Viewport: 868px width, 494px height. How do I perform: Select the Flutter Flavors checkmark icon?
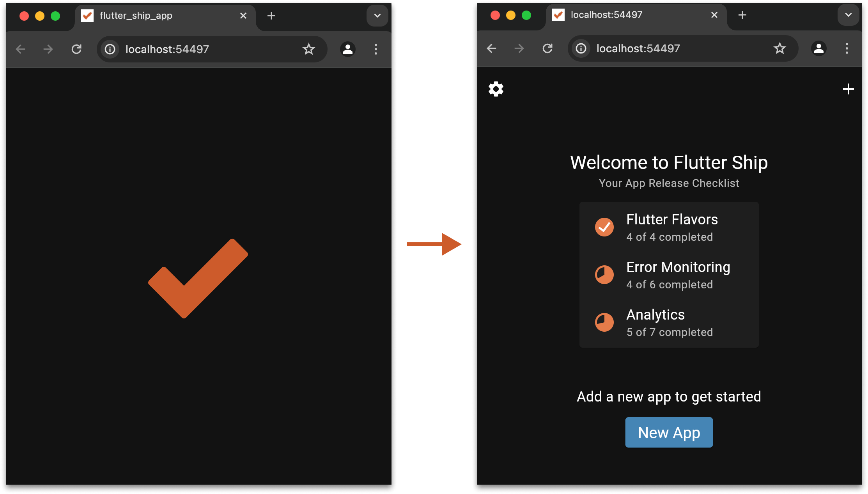604,227
